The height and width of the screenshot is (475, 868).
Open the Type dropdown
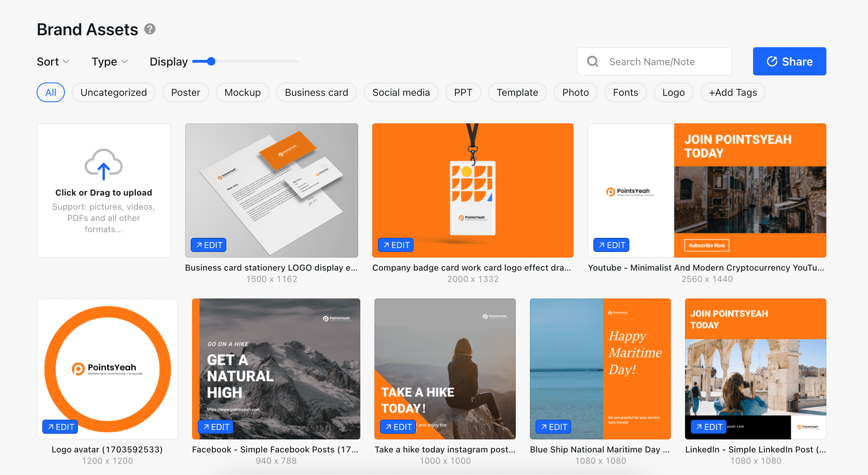pos(110,62)
